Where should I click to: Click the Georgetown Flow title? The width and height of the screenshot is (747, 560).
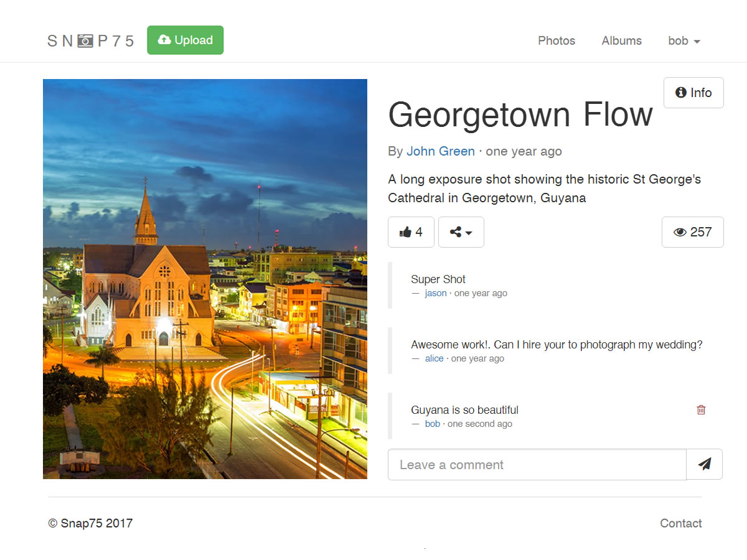[520, 114]
